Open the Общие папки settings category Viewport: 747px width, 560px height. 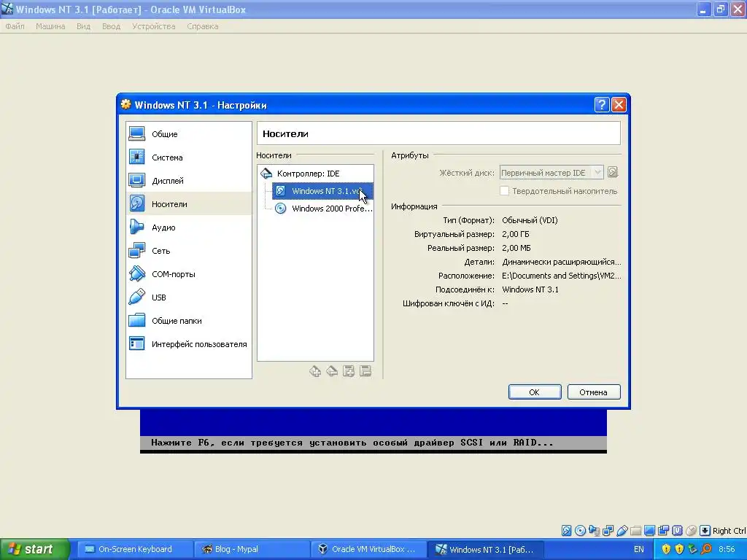(189, 321)
